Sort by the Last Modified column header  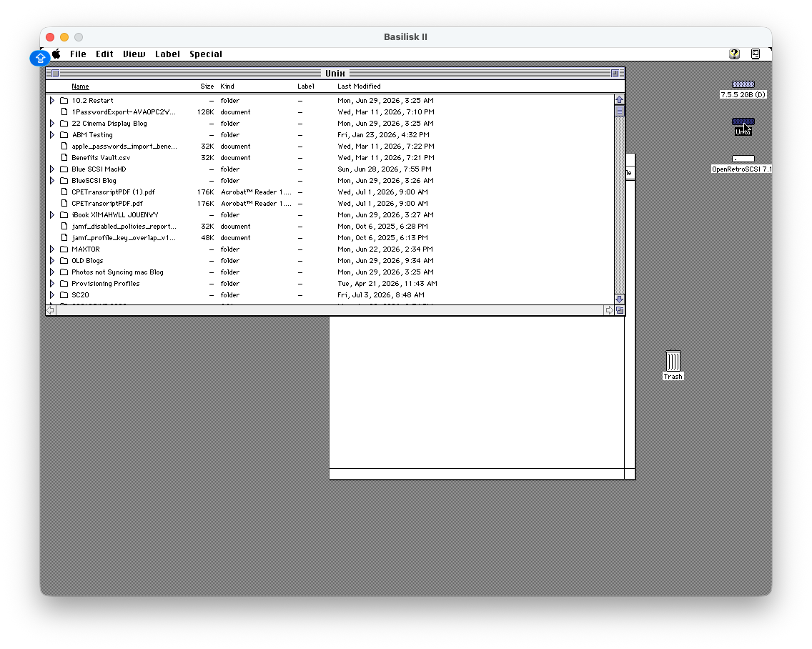[x=359, y=86]
